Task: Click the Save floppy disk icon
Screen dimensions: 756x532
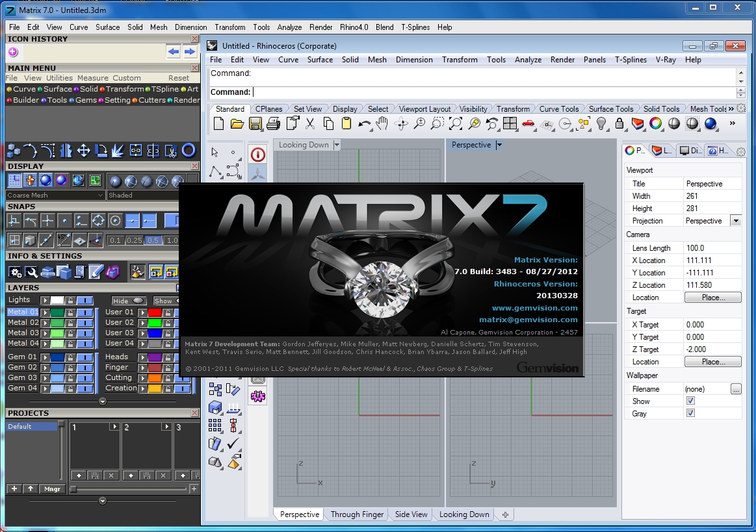Action: [255, 124]
